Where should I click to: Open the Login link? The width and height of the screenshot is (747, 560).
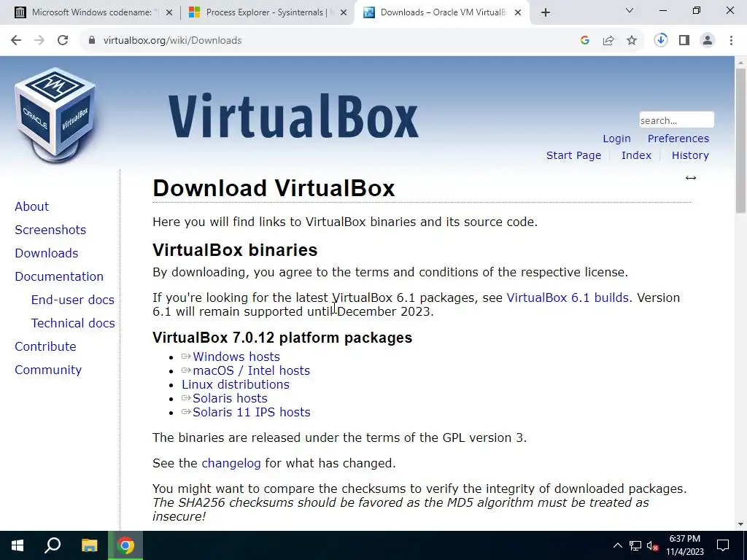[616, 139]
